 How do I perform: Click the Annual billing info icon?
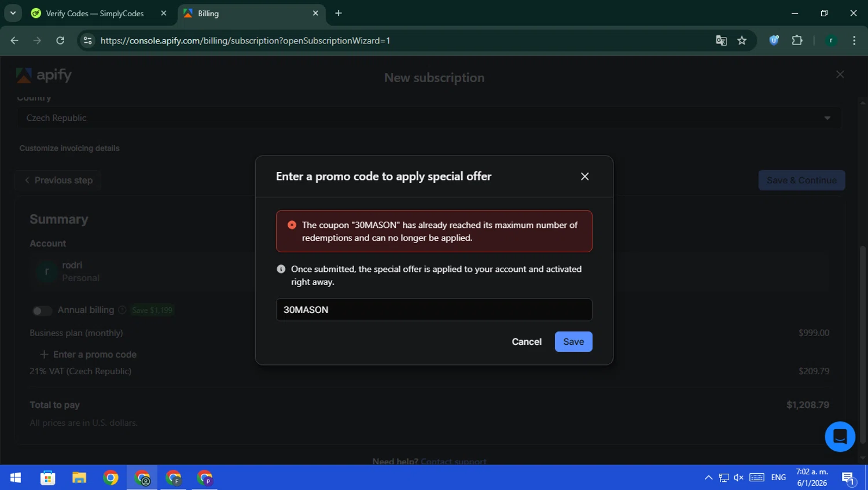click(x=122, y=310)
